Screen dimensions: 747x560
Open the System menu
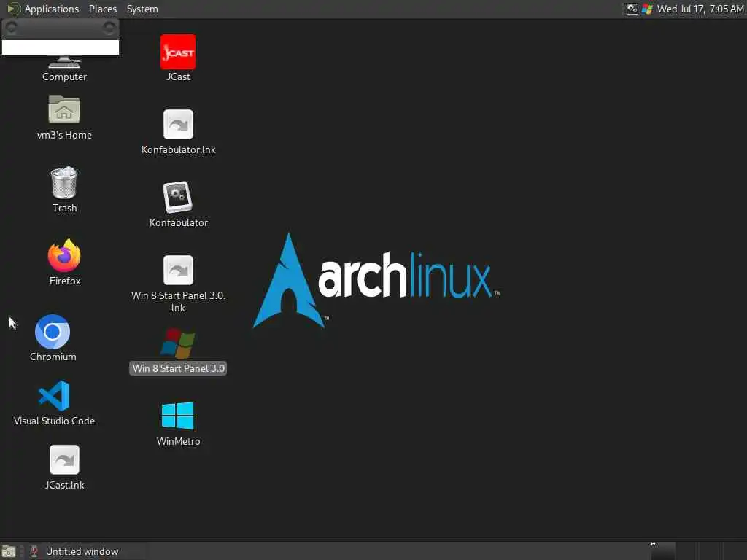point(142,9)
